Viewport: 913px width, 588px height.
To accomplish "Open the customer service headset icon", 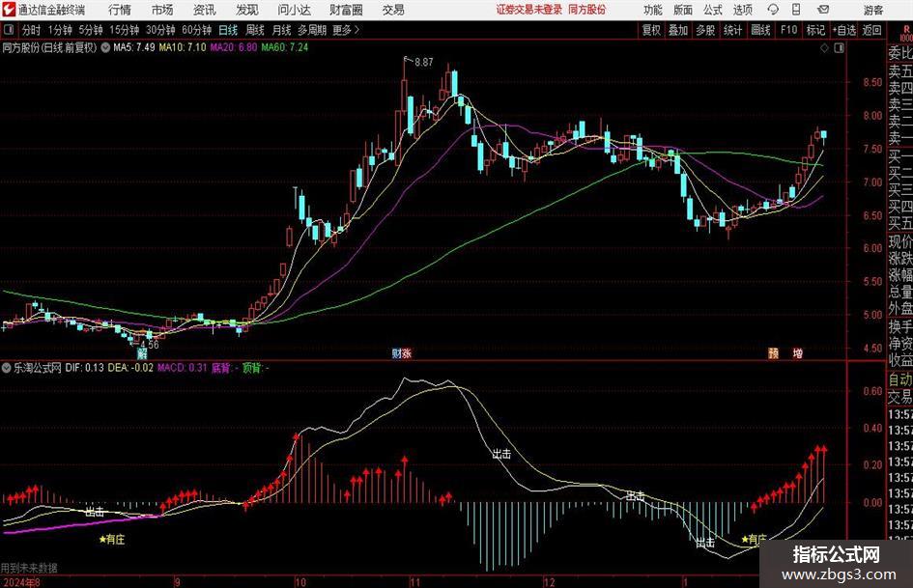I will coord(773,10).
